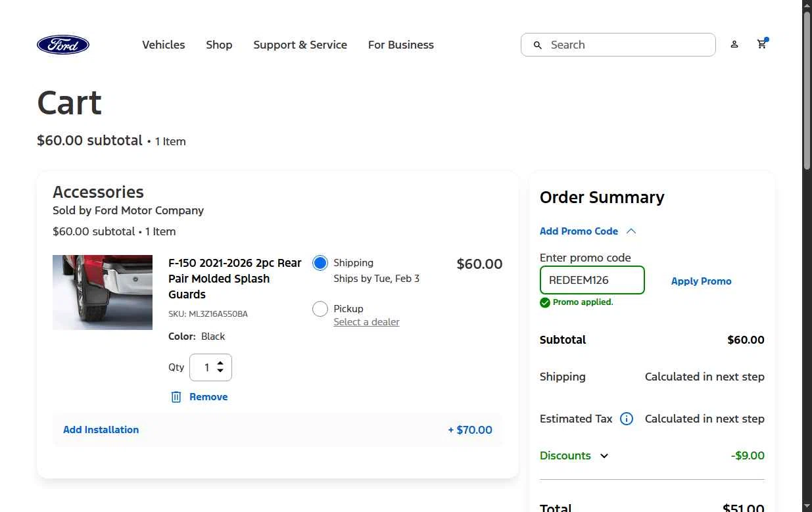Click Select a dealer link

(x=366, y=322)
